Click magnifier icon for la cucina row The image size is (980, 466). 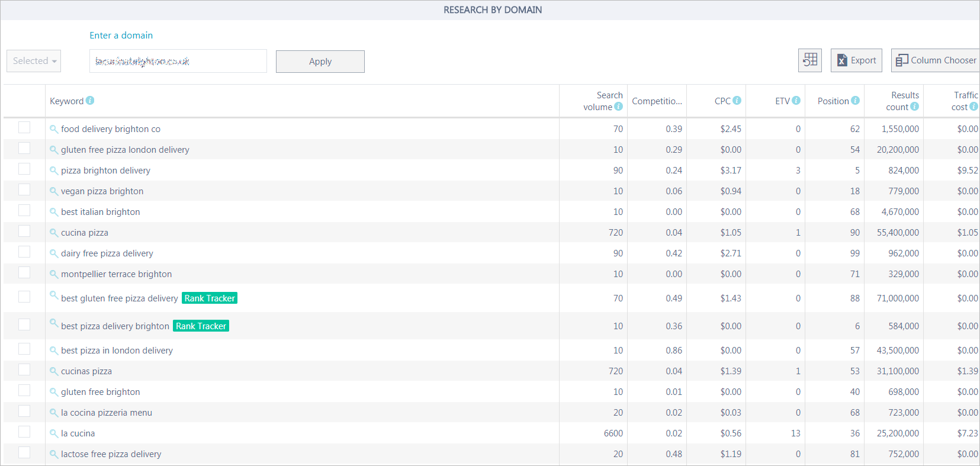click(54, 433)
